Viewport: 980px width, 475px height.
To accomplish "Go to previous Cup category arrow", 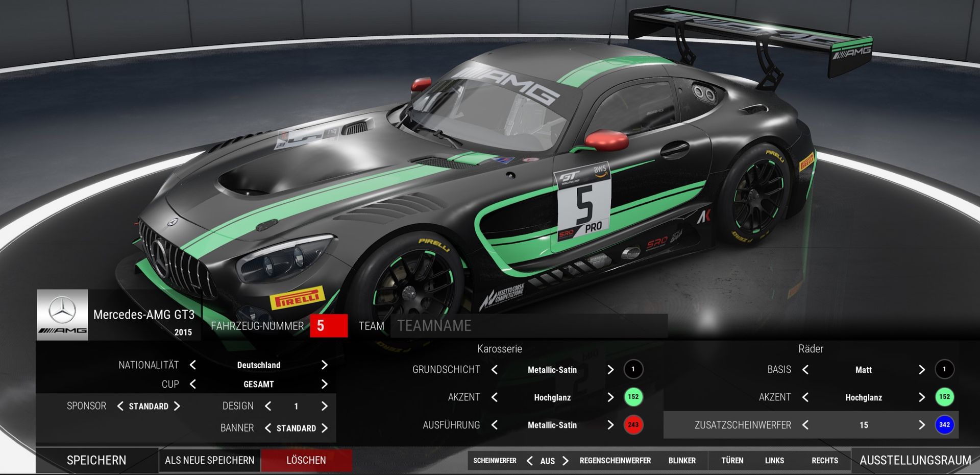I will click(x=193, y=384).
